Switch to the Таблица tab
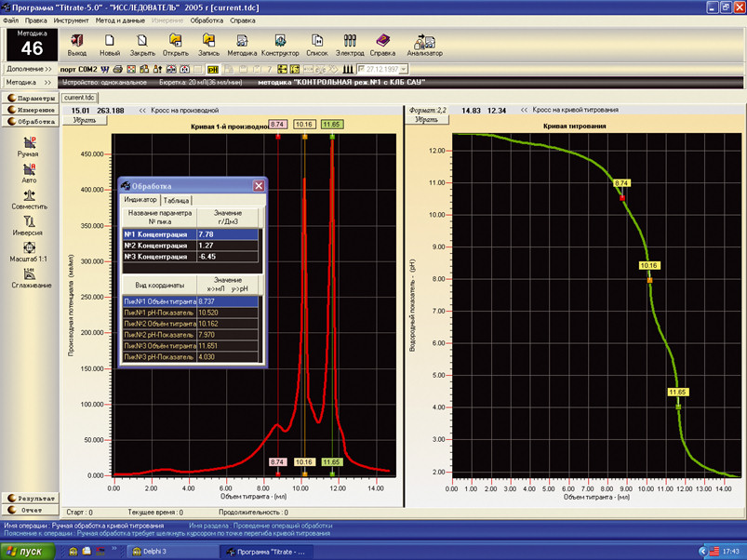Viewport: 747px width, 560px height. (x=176, y=200)
